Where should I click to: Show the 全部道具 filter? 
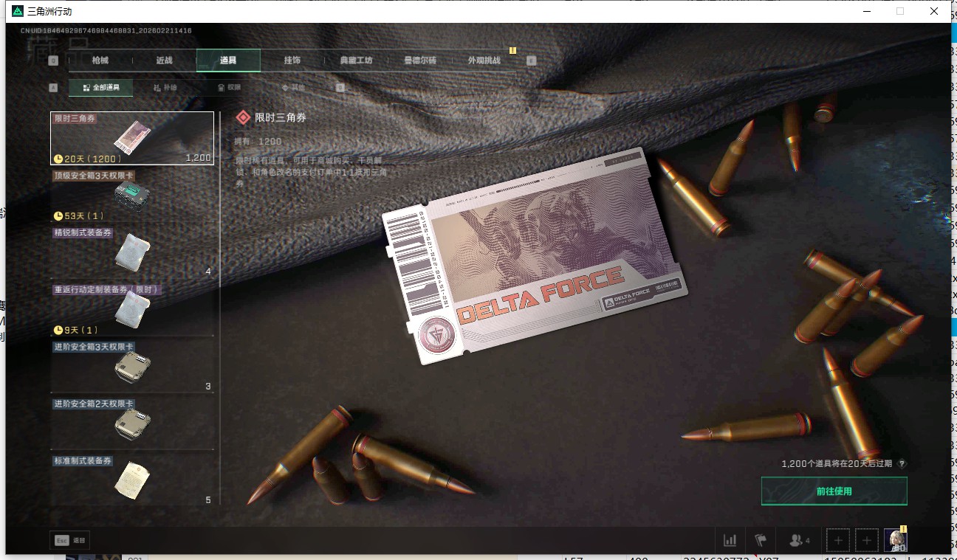(x=100, y=88)
